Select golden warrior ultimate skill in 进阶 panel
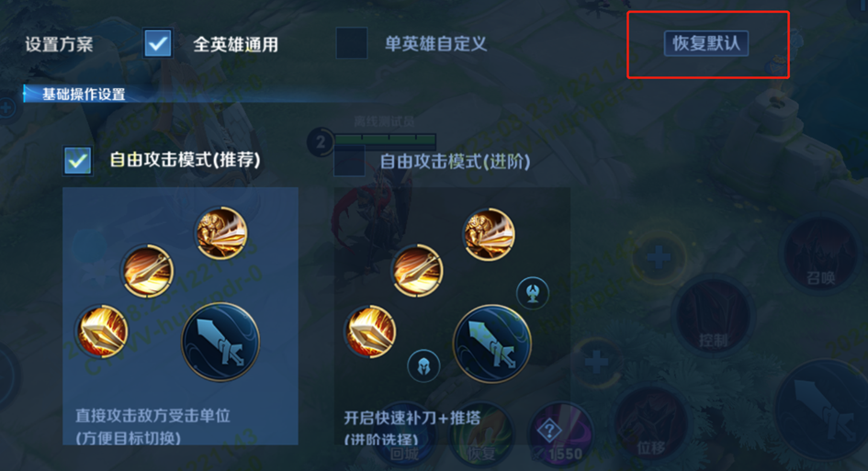 tap(489, 234)
